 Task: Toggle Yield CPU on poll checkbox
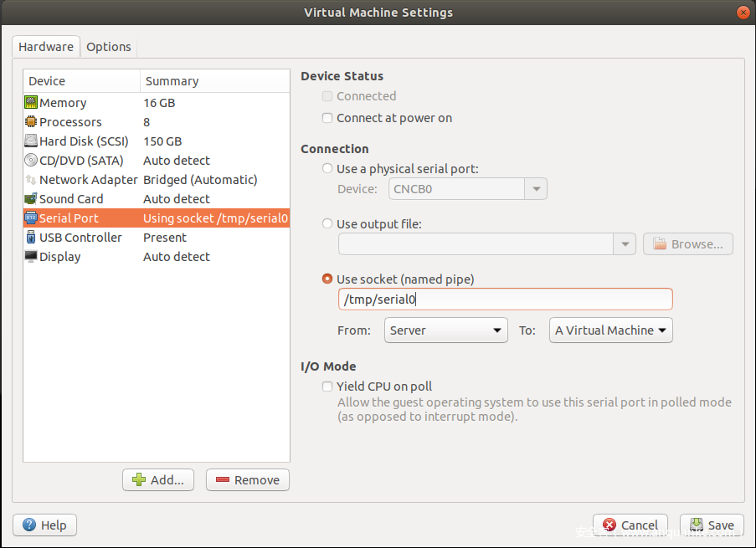[x=327, y=387]
